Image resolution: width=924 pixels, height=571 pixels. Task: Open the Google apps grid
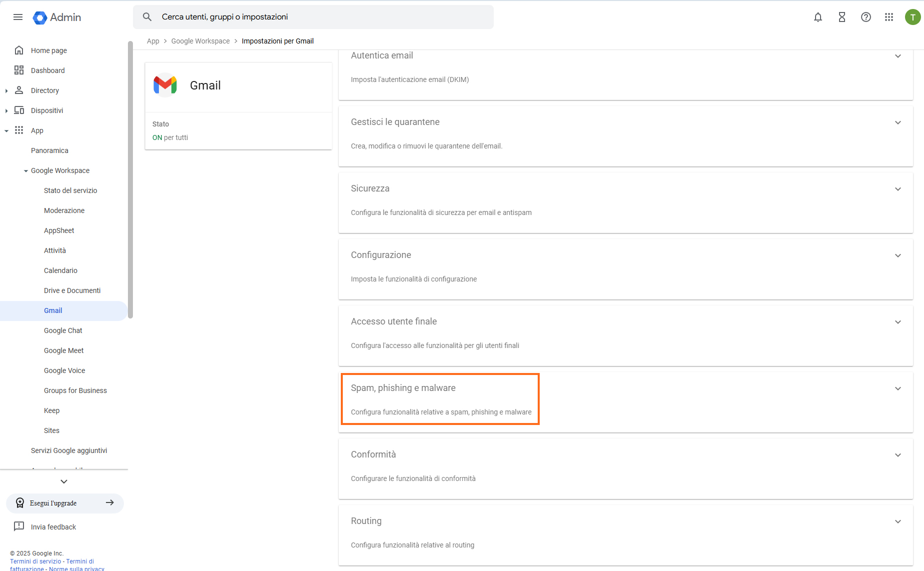click(x=889, y=17)
